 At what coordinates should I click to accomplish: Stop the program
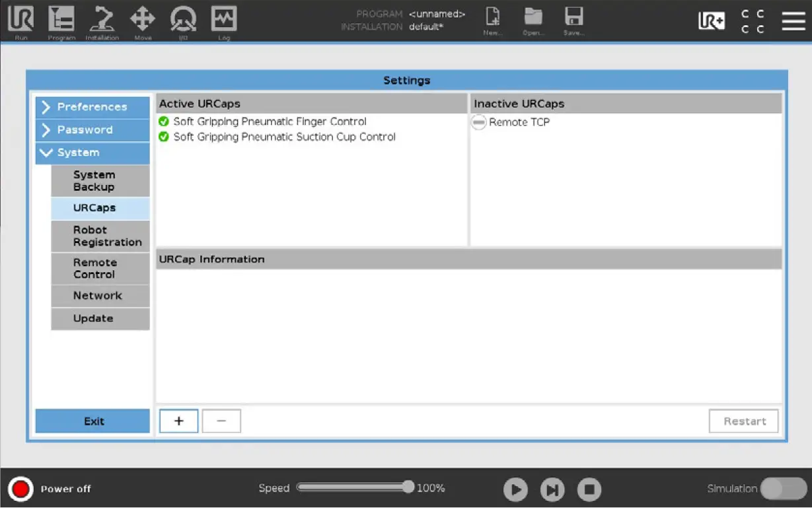point(589,490)
